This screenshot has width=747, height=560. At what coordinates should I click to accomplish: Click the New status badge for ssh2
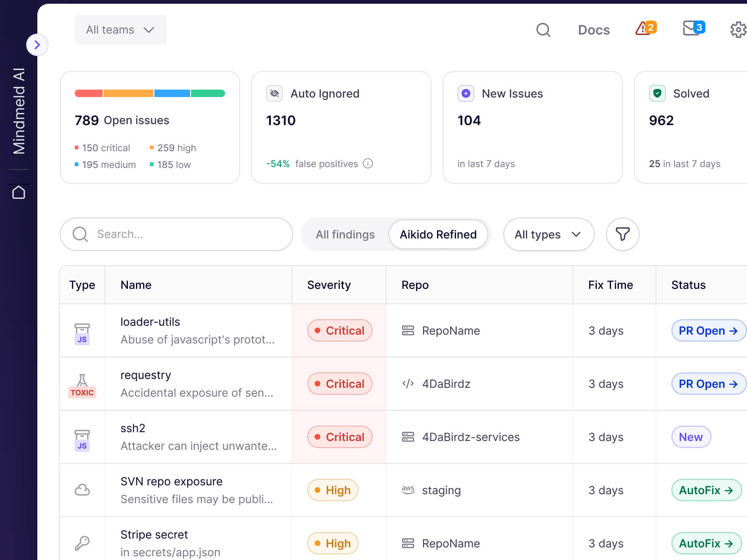click(691, 437)
